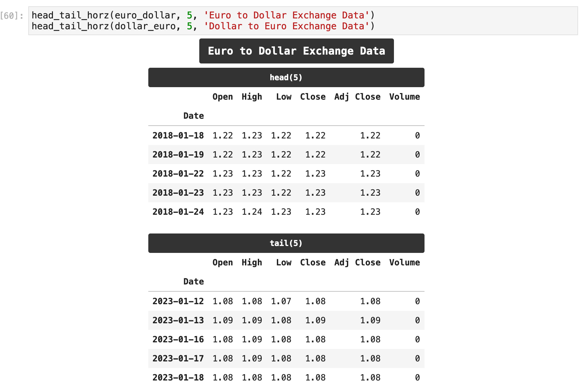Select the 2023-01-13 row date
This screenshot has height=392, width=584.
[178, 320]
